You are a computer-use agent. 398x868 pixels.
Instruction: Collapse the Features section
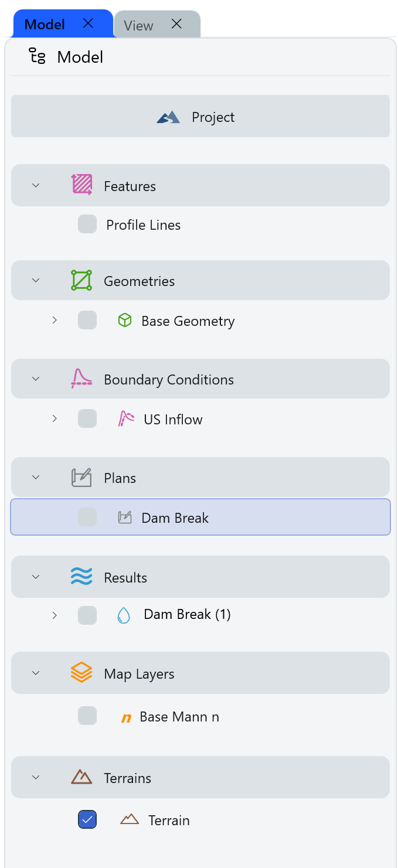(36, 185)
